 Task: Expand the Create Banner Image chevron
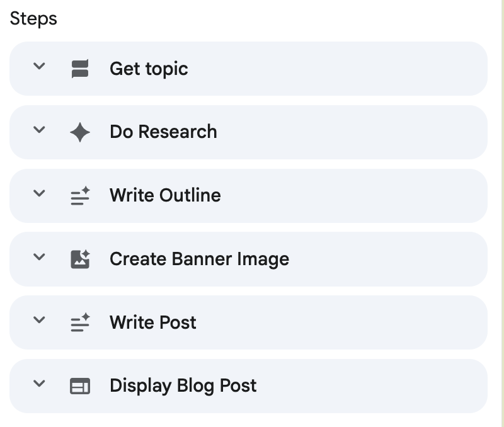[39, 257]
